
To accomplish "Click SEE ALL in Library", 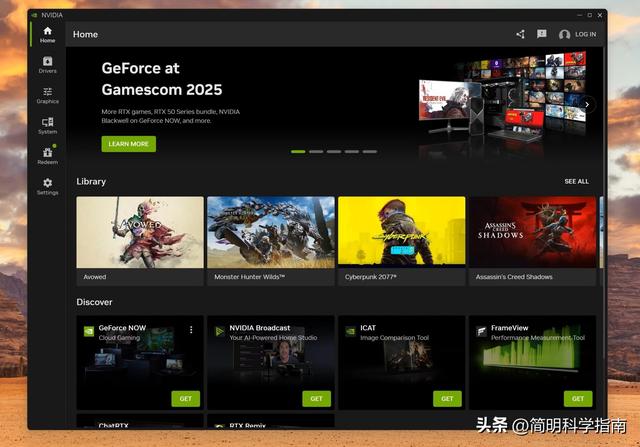I will coord(576,181).
